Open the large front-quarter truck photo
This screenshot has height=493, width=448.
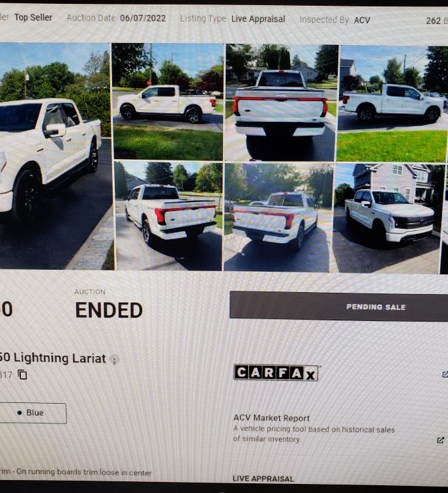click(56, 157)
